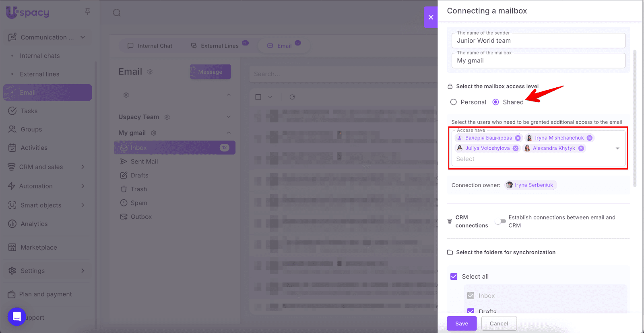Click connection owner Iryna Serbeniuk
The height and width of the screenshot is (333, 644).
[530, 185]
